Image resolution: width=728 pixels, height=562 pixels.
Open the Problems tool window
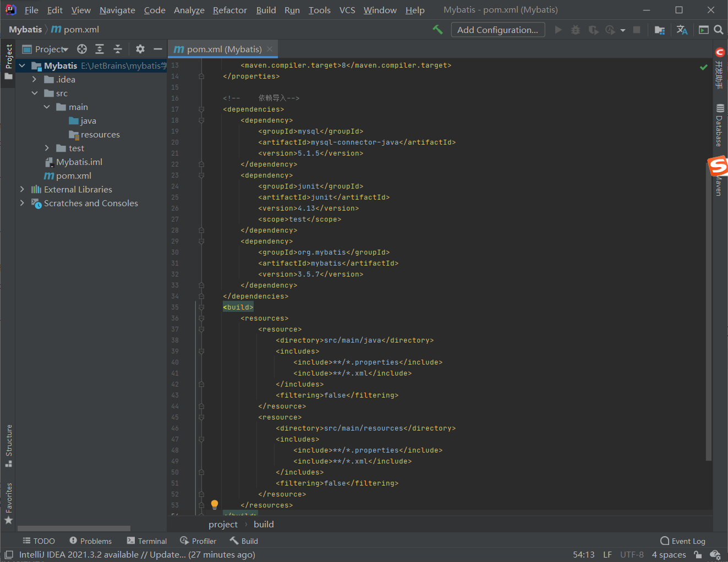coord(90,541)
